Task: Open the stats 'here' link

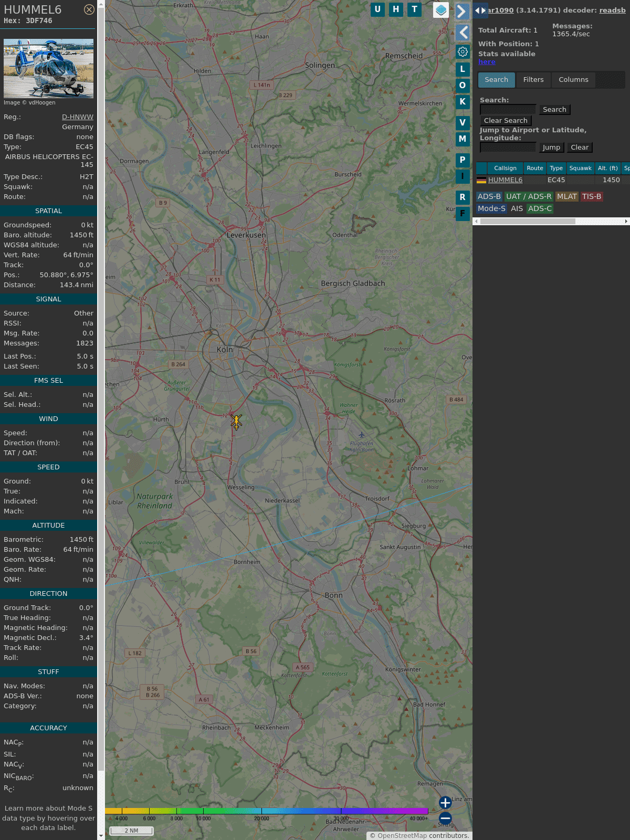Action: click(487, 62)
